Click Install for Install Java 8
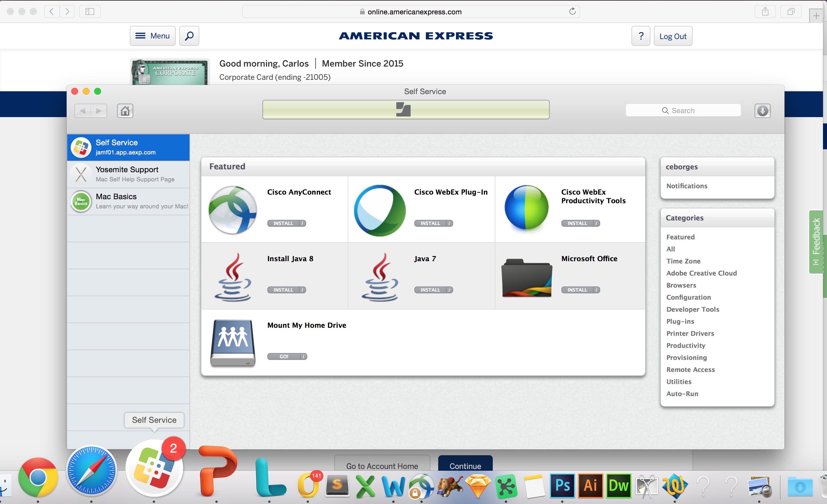This screenshot has height=504, width=827. coord(283,290)
